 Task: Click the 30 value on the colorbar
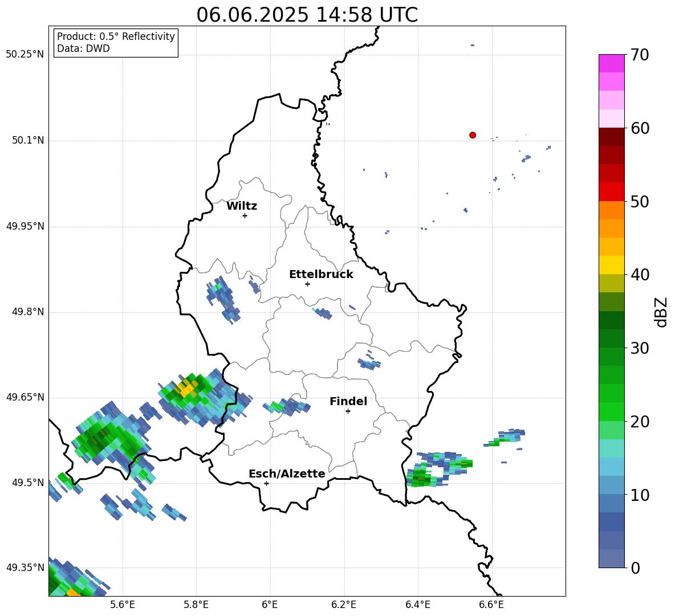639,348
